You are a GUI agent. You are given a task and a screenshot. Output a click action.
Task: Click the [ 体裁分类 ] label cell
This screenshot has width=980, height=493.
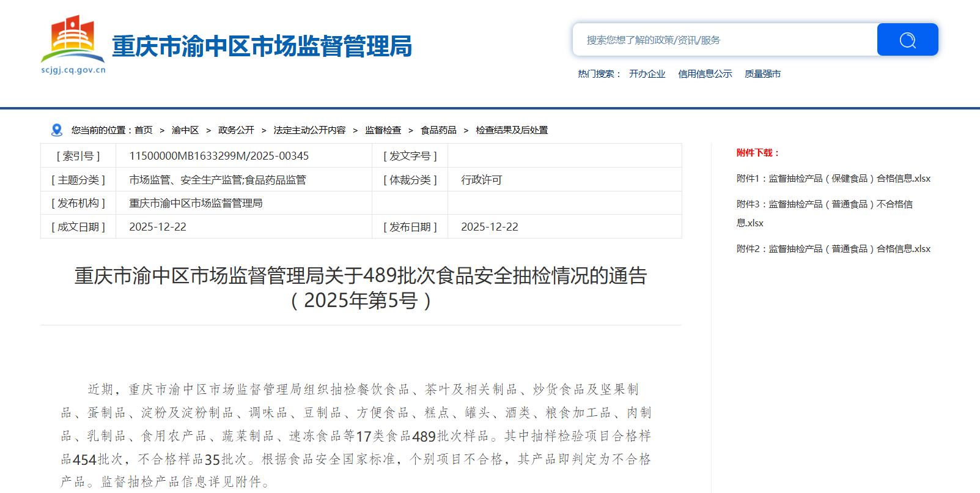pos(410,180)
